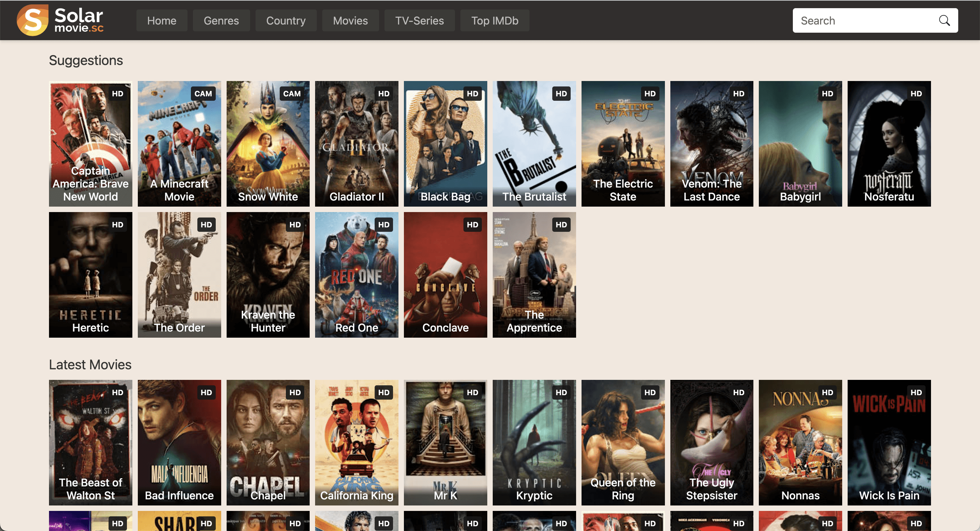Select the Conclave movie poster
This screenshot has width=980, height=531.
pyautogui.click(x=445, y=275)
